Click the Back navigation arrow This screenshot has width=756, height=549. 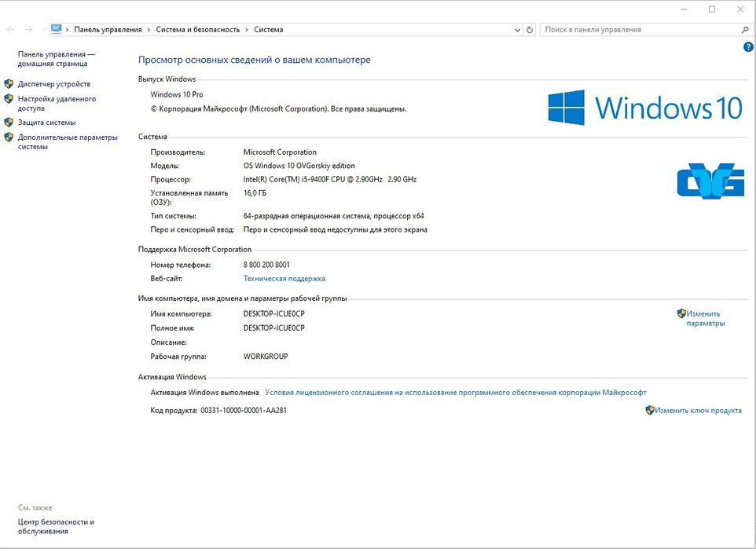tap(10, 30)
